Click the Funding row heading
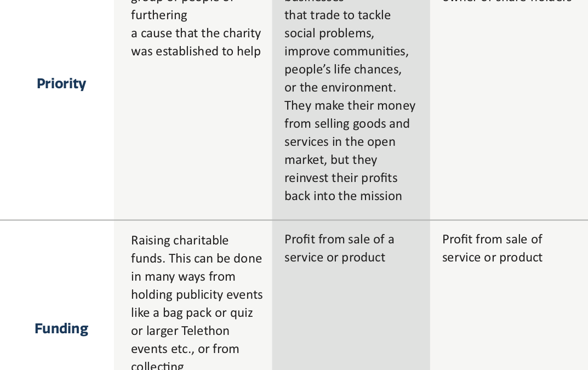The height and width of the screenshot is (370, 588). [61, 328]
